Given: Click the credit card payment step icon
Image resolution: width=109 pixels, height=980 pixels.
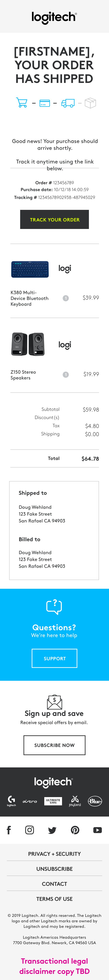Looking at the screenshot, I should [x=45, y=103].
